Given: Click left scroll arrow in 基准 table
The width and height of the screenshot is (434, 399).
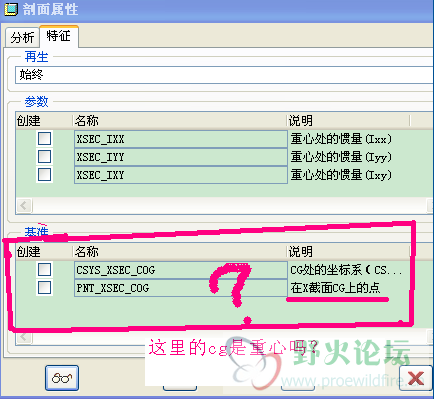Looking at the screenshot, I should (24, 337).
